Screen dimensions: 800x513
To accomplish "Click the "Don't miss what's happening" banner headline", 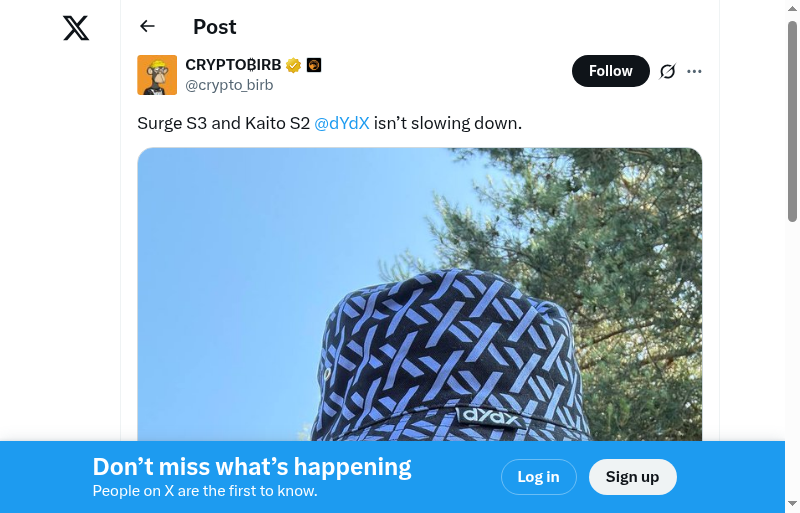I will pyautogui.click(x=252, y=467).
